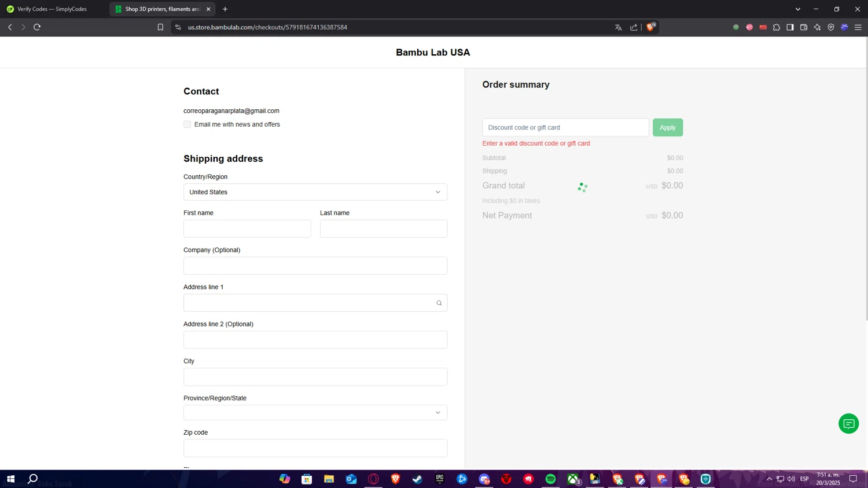Screen dimensions: 868x488
Task: Reload the Bambu Lab checkout page
Action: coord(37,27)
